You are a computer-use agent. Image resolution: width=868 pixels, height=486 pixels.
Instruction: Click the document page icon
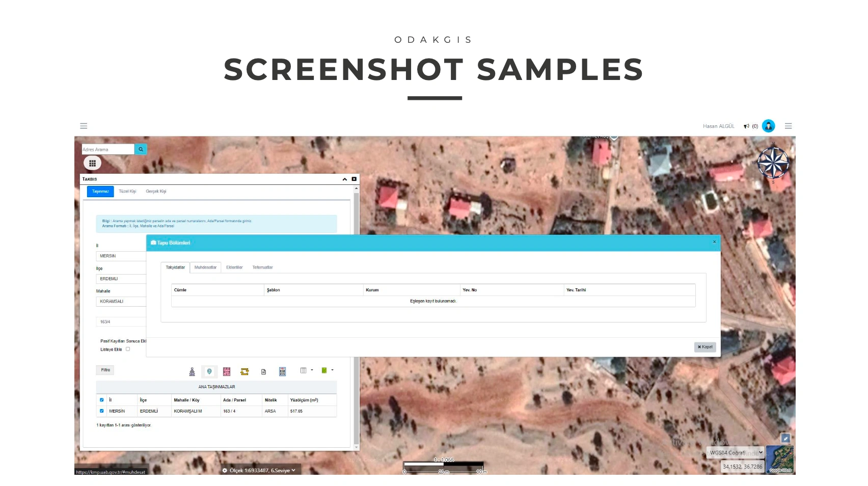coord(263,372)
